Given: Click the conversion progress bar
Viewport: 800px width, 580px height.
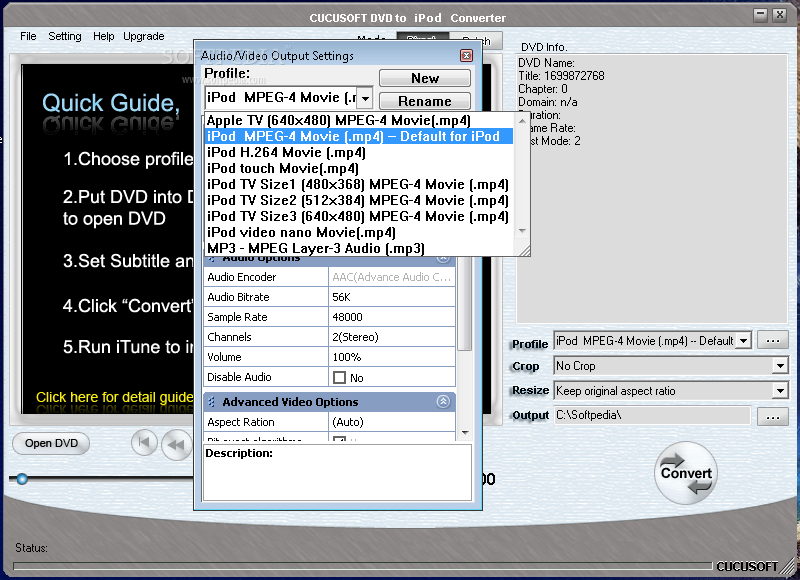Looking at the screenshot, I should (362, 566).
